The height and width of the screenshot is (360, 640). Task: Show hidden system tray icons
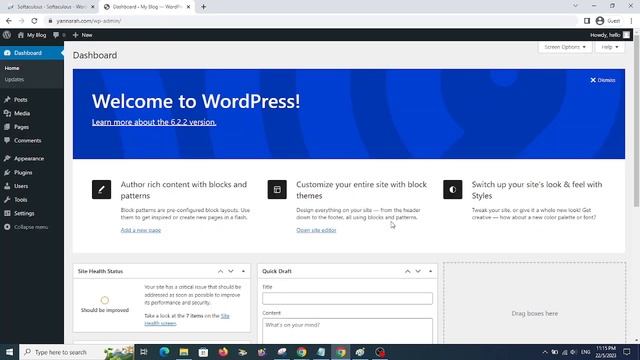point(545,352)
